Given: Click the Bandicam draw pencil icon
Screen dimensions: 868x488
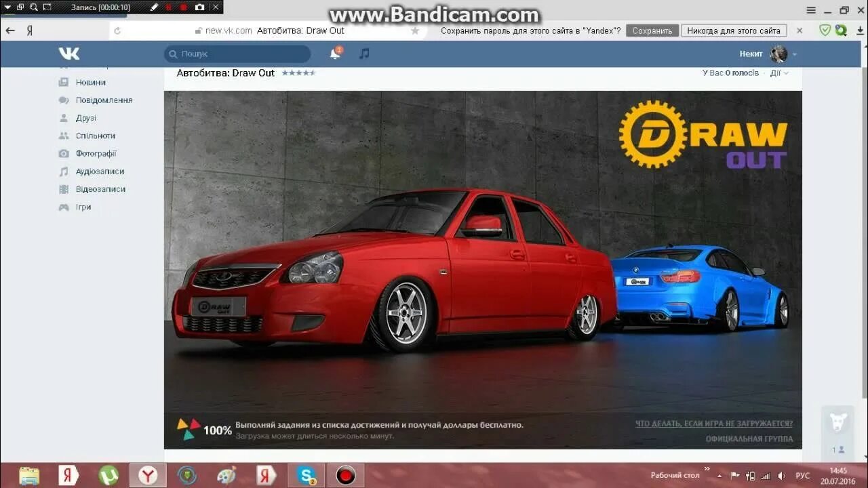Looking at the screenshot, I should coord(154,7).
